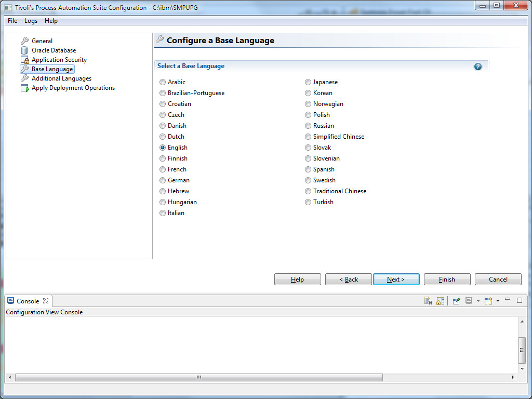Click the wrench icon beside Additional Languages
Screen dimensions: 532x399
click(24, 78)
